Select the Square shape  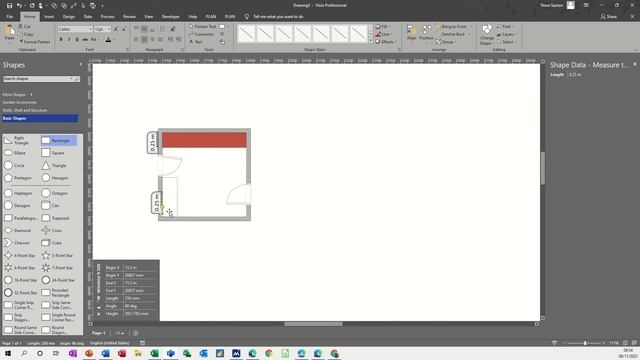tap(53, 153)
